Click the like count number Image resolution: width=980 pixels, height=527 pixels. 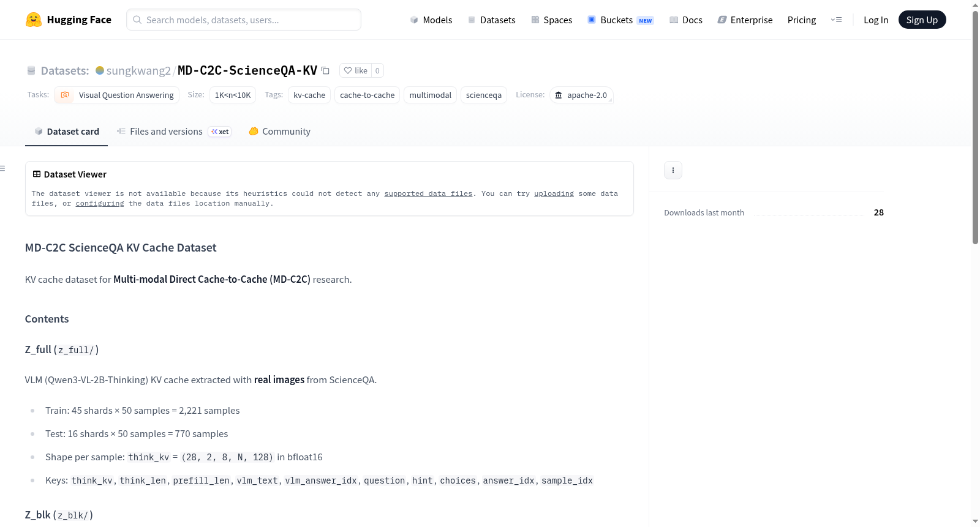377,70
